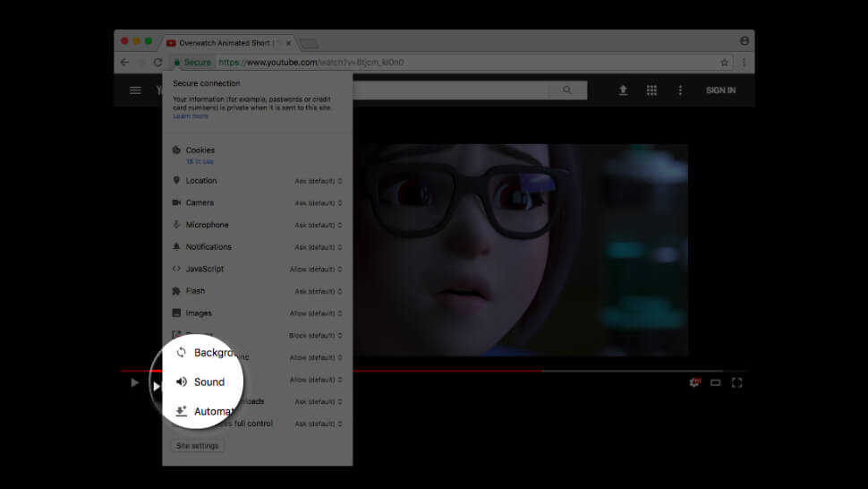Click the JavaScript code brackets icon
868x489 pixels.
pos(176,269)
